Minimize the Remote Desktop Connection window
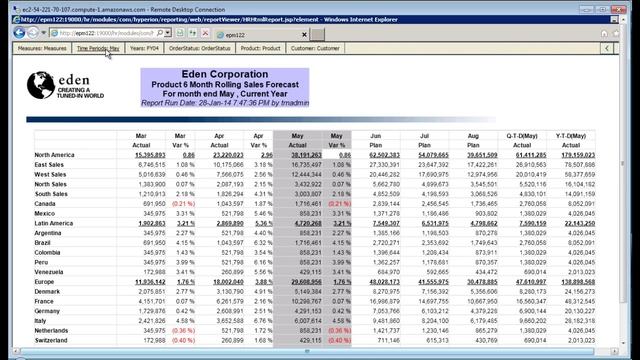640x360 pixels. (587, 9)
